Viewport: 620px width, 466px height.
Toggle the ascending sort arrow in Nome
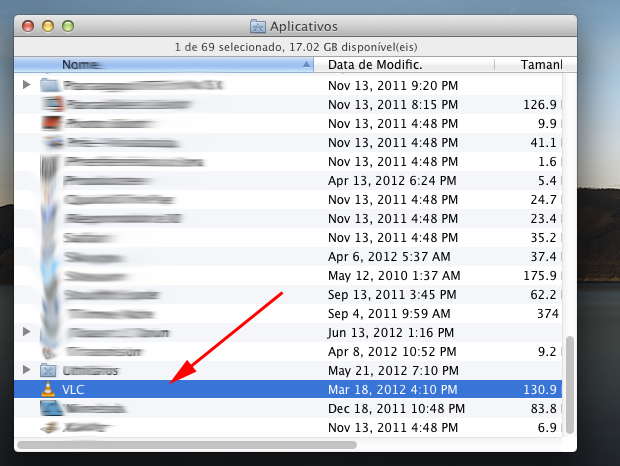[306, 64]
